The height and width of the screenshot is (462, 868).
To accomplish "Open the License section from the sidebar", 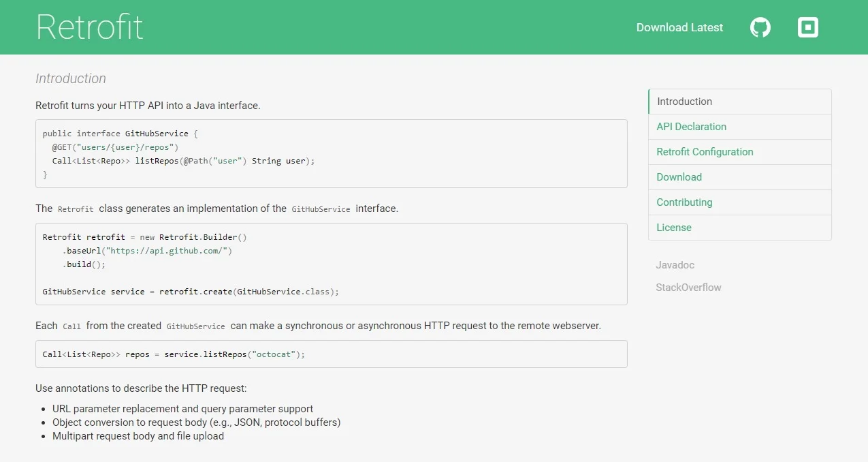I will pos(673,228).
